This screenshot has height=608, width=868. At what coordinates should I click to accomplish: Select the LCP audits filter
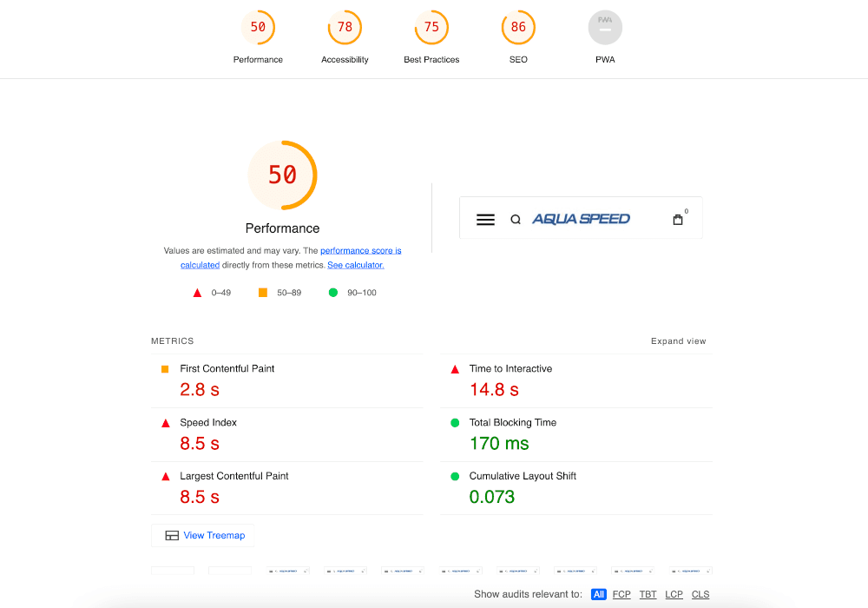[674, 594]
